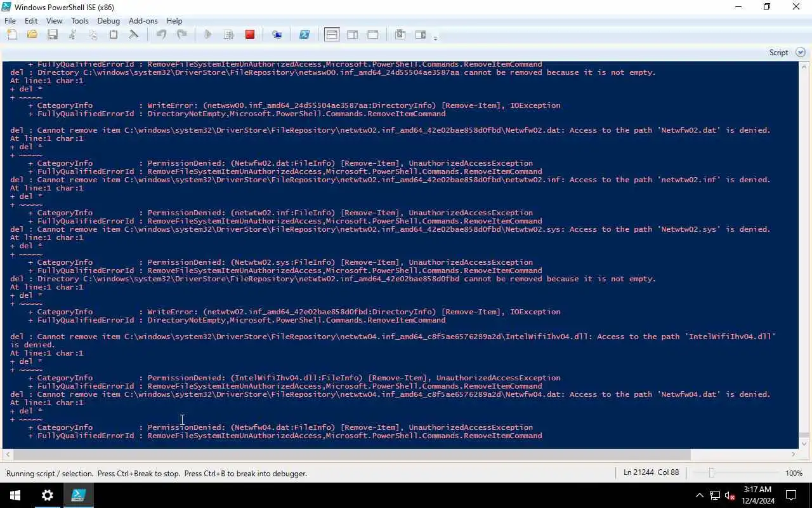Screen dimensions: 812x508
Task: Click PowerShell ISE title bar icon
Action: pos(6,7)
